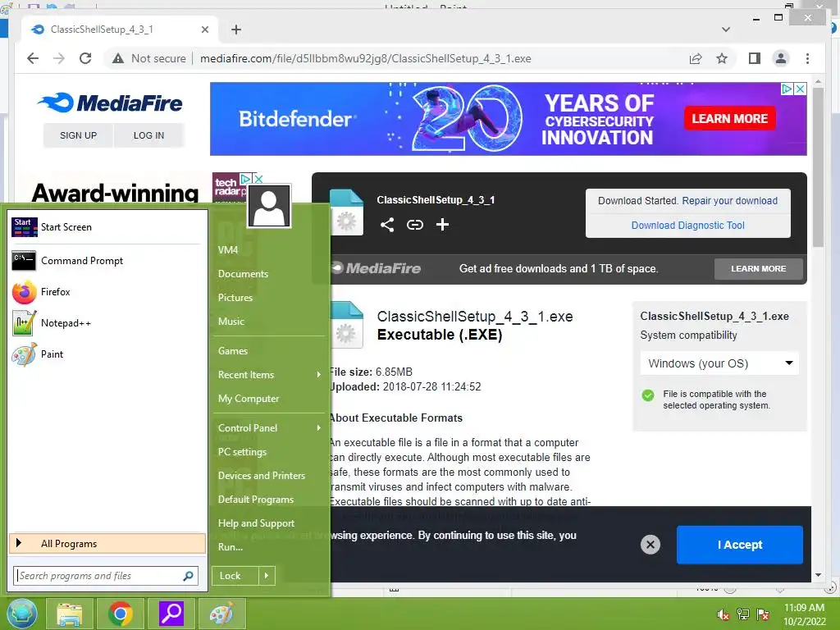Open Chrome tab search chevron

(726, 30)
